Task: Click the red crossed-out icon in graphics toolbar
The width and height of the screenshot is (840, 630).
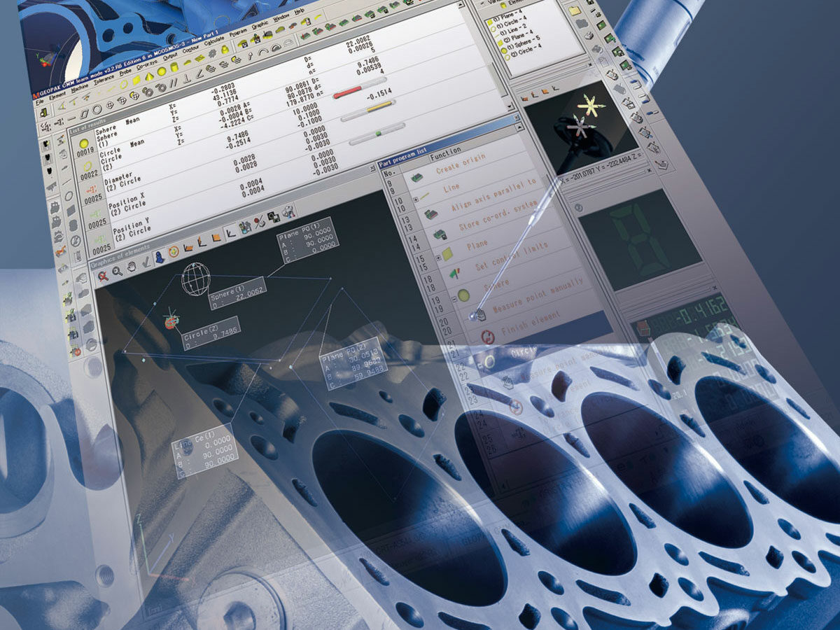Action: click(103, 276)
